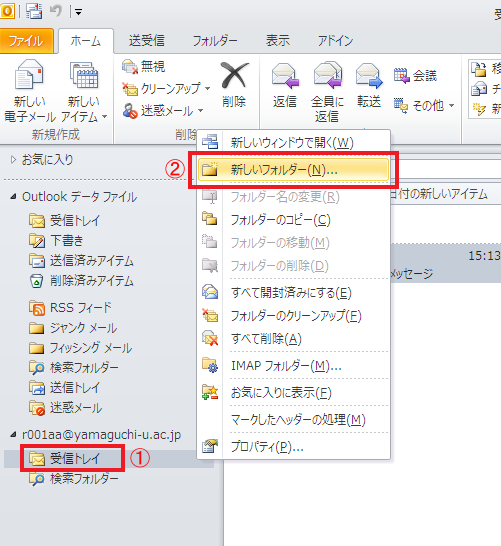The image size is (501, 546).
Task: Choose IMAP フォルダー(M)... from context menu
Action: 293,366
